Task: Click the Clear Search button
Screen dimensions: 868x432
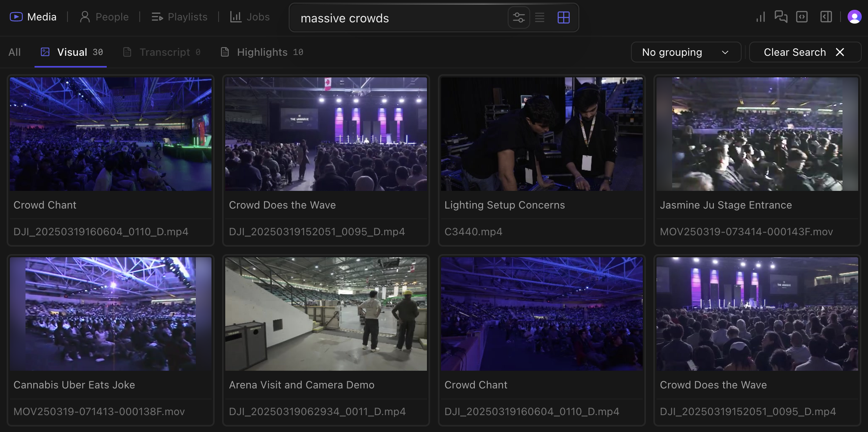Action: point(805,52)
